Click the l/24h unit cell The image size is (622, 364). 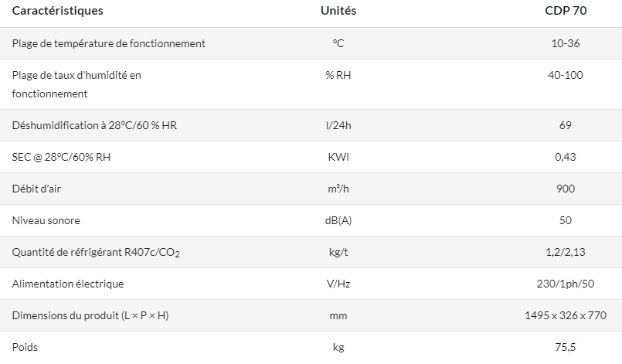click(x=338, y=125)
